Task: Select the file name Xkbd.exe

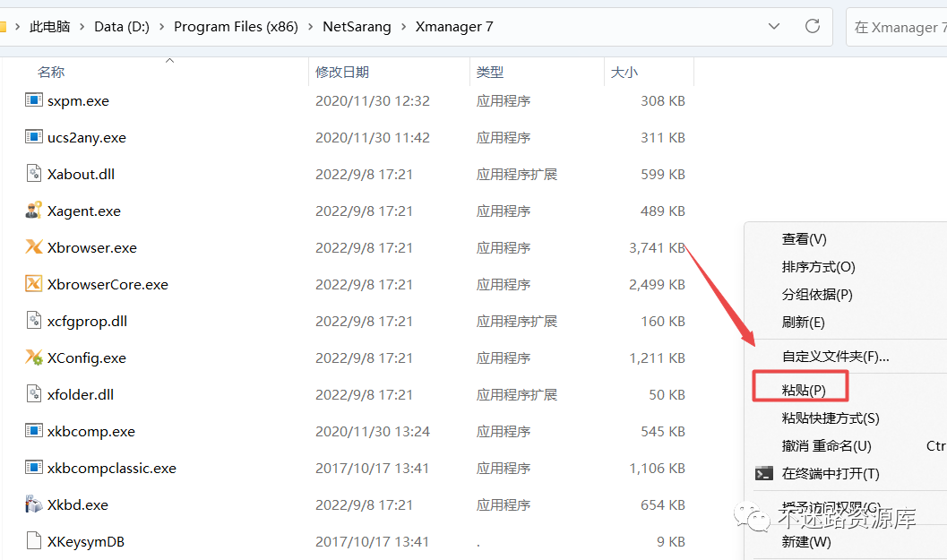Action: point(78,505)
